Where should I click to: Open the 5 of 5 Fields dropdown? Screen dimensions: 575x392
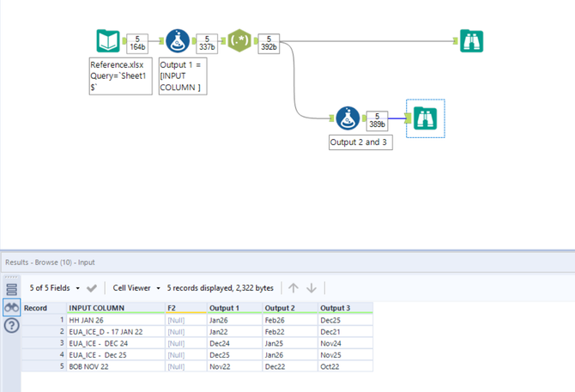pyautogui.click(x=55, y=288)
